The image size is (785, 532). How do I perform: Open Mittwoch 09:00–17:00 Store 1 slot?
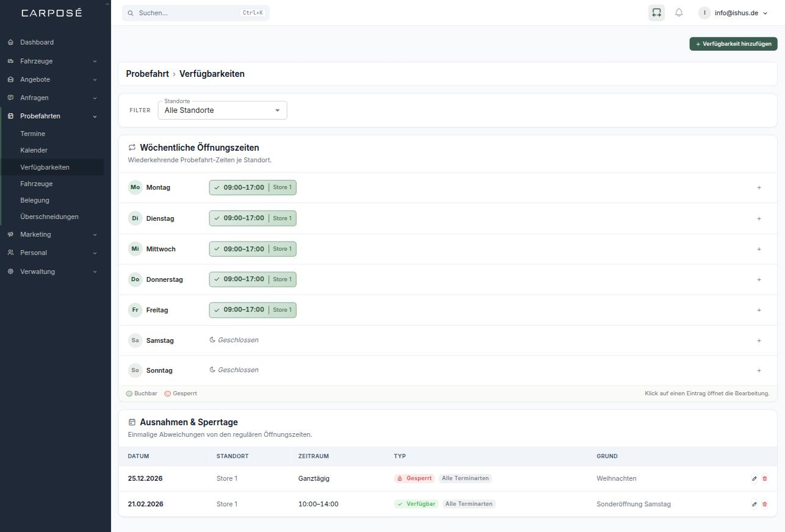tap(253, 249)
